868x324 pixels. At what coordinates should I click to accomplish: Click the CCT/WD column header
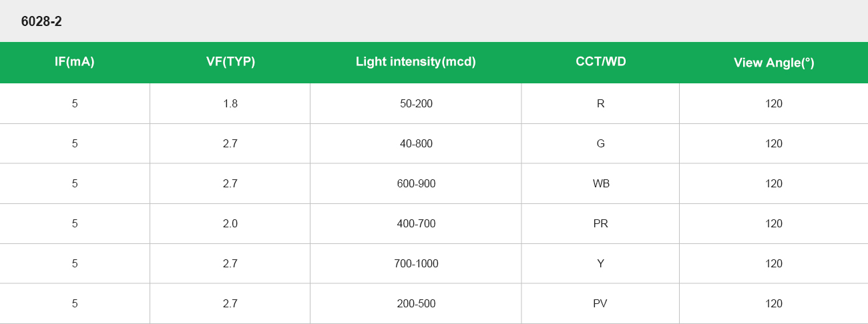click(x=600, y=62)
